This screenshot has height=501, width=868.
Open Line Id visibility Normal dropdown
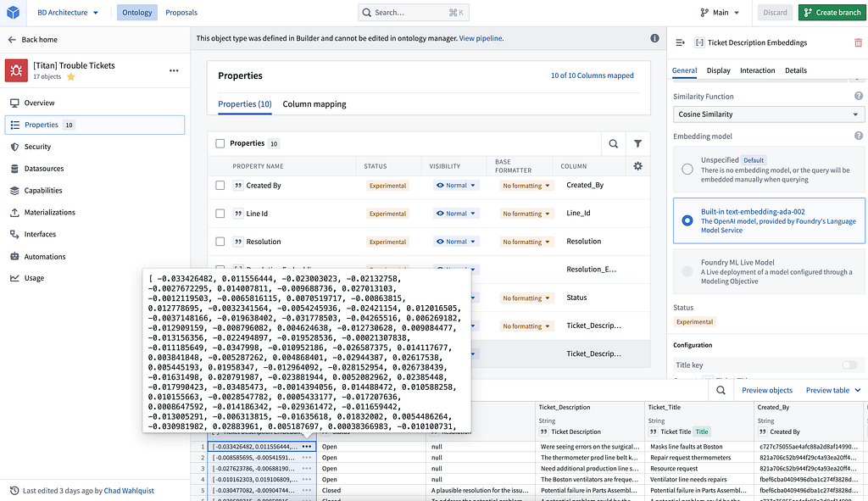tap(456, 214)
